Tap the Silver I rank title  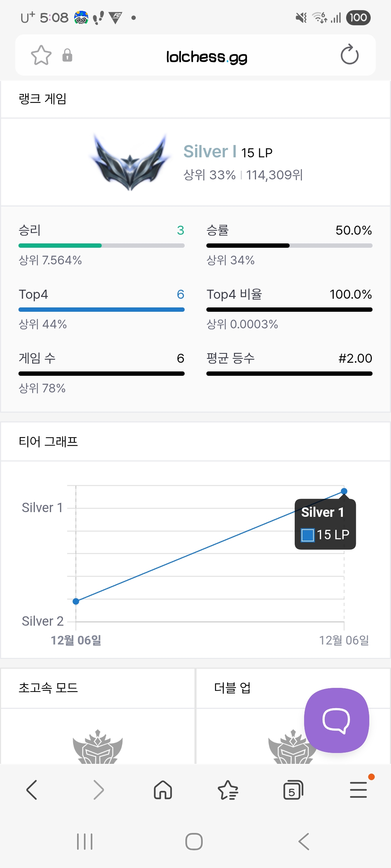(210, 152)
